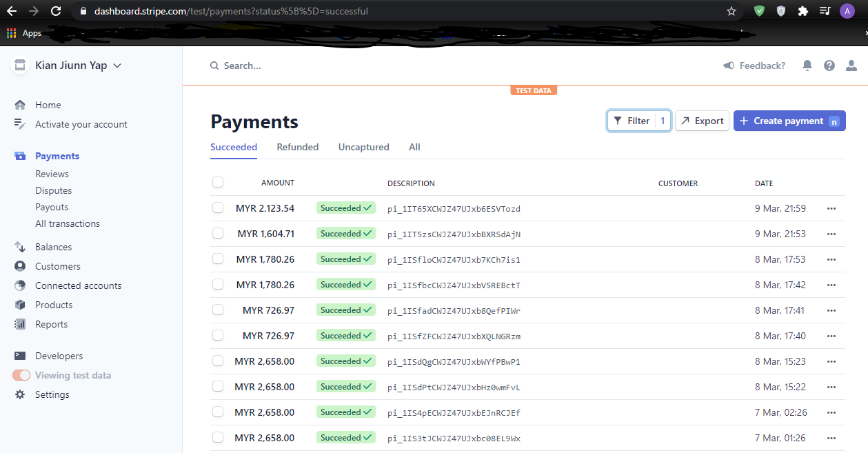Select the Reports bar-chart icon
Viewport: 868px width, 453px height.
[20, 323]
